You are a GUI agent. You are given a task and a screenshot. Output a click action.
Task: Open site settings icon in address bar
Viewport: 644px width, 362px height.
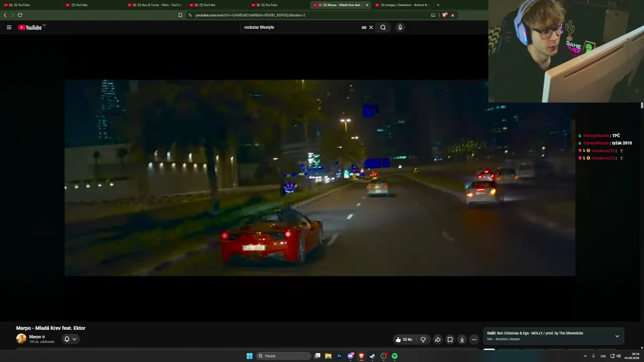coord(190,15)
